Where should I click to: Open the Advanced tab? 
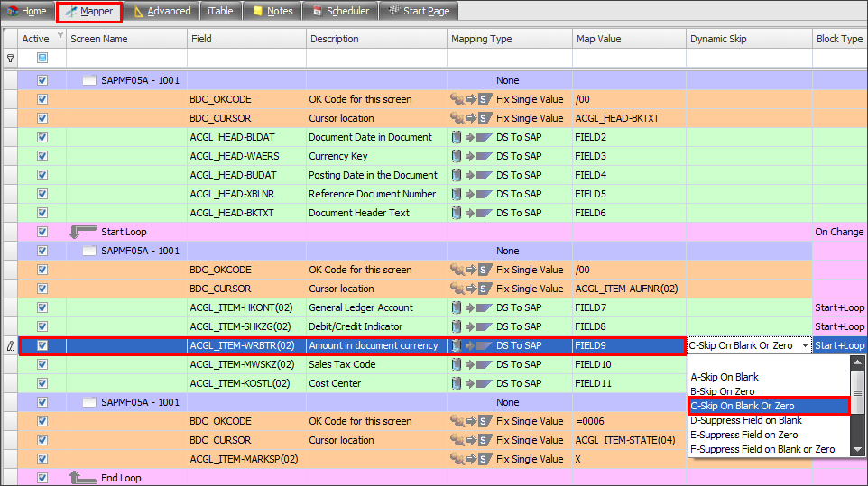tap(162, 11)
